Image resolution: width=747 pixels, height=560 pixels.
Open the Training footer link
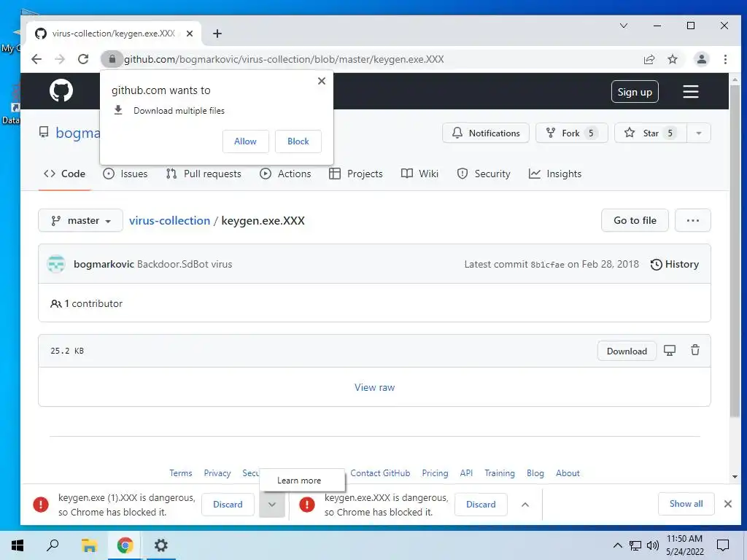point(500,472)
